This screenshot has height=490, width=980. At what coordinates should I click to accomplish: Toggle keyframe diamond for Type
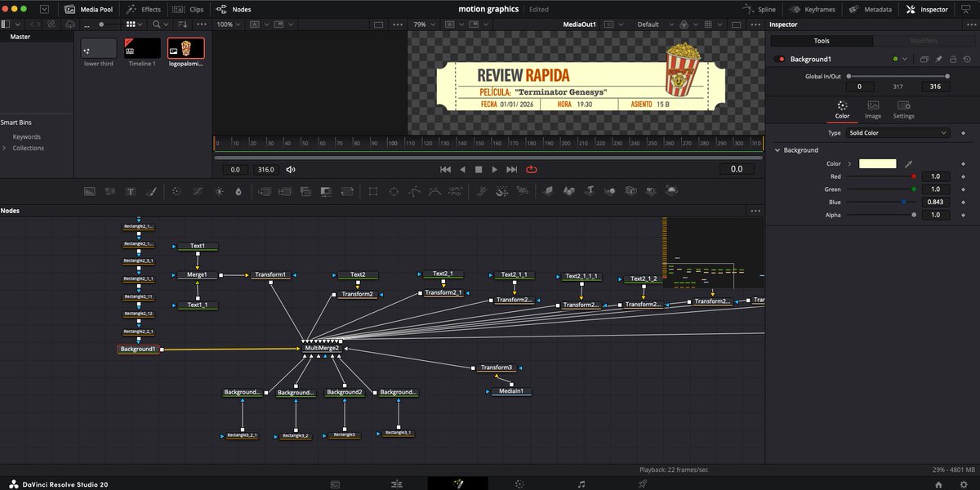point(964,132)
